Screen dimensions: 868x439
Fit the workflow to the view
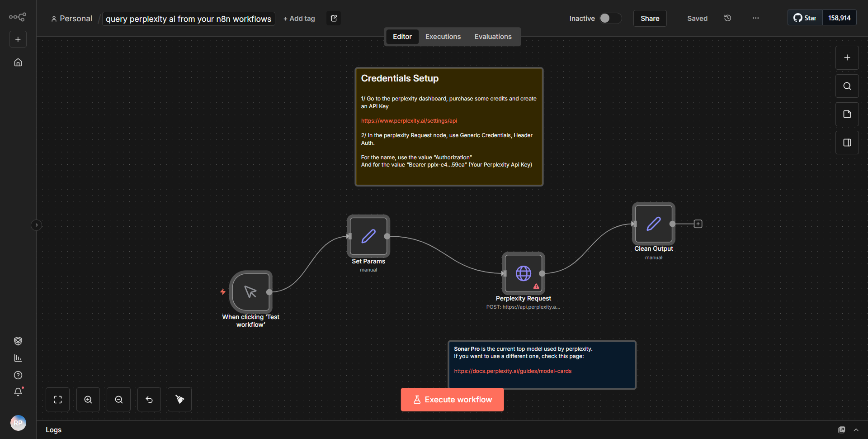tap(57, 399)
